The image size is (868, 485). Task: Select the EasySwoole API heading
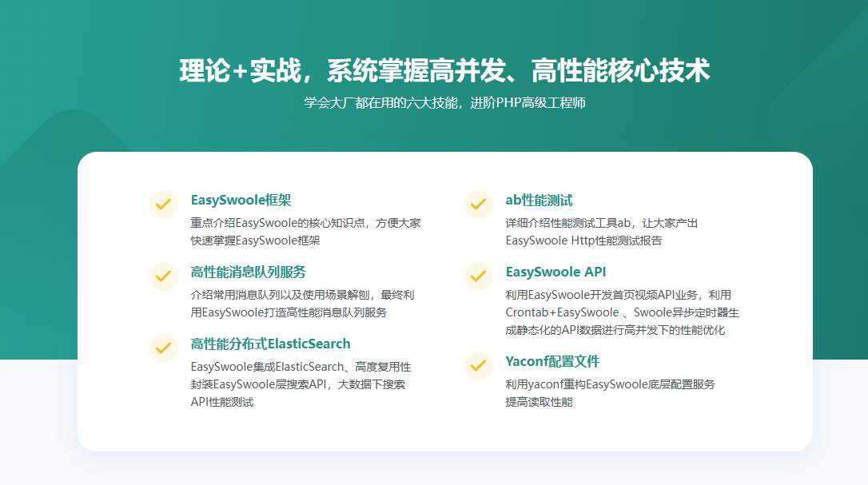(x=555, y=272)
